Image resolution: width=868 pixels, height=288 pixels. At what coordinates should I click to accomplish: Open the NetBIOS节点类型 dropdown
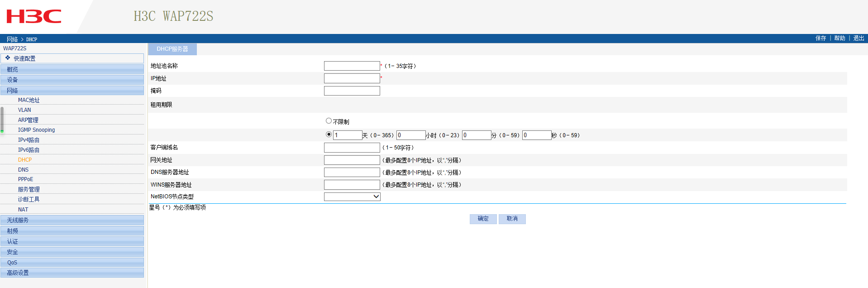[x=352, y=197]
